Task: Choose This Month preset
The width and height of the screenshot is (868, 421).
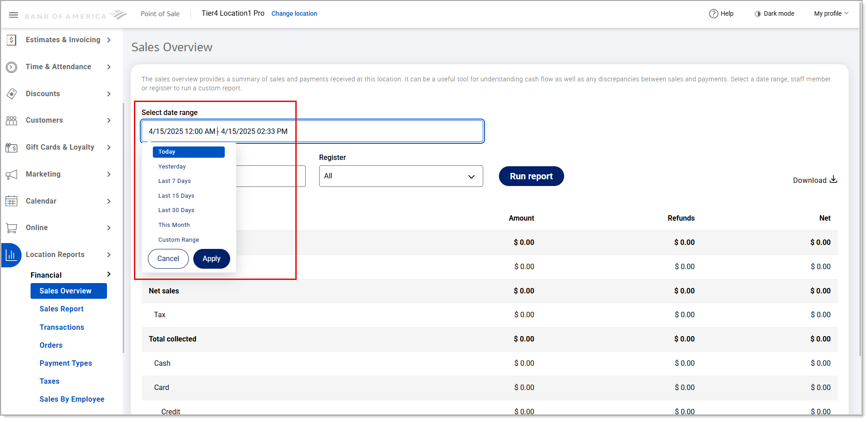Action: (174, 225)
